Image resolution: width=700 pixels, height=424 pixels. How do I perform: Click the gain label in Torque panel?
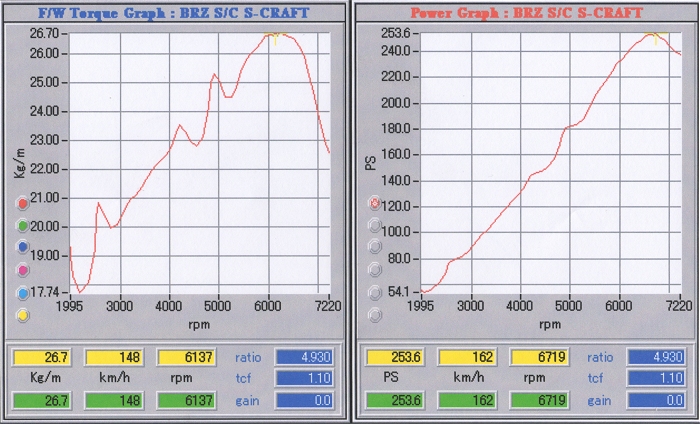(x=247, y=401)
